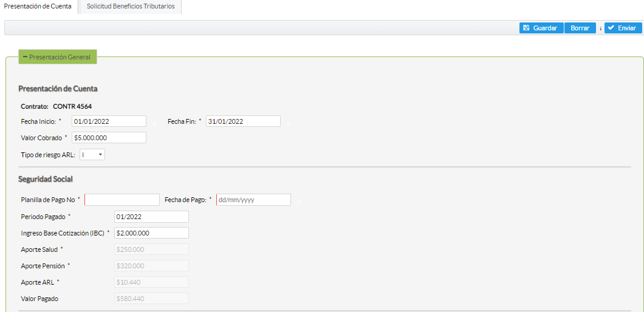
Task: Select the Presentación de Cuenta tab
Action: (x=38, y=6)
